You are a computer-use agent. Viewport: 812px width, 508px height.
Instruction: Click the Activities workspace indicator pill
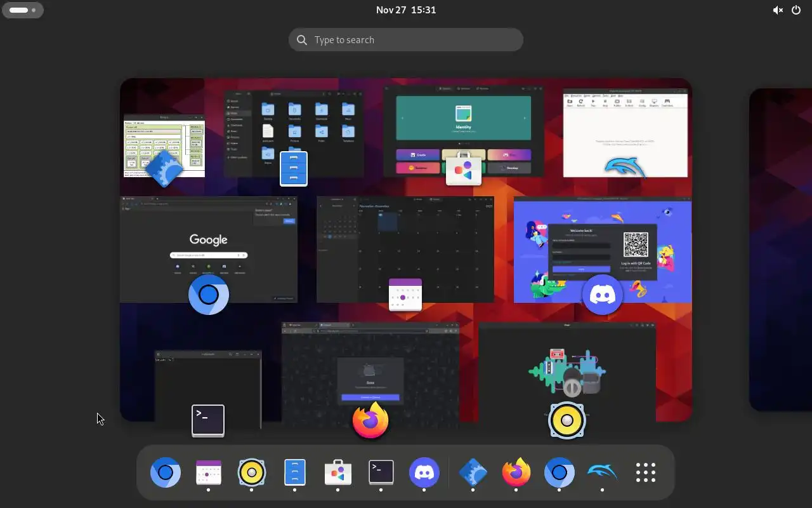pos(23,10)
